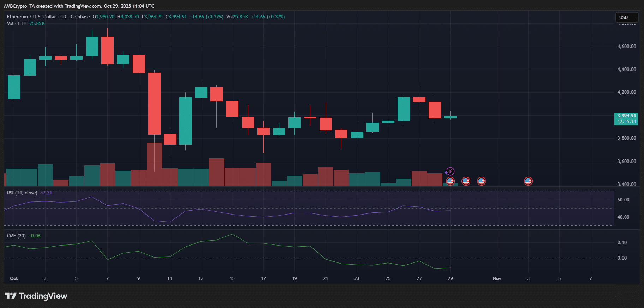644x308 pixels.
Task: Click the tall red candle body after Oct 9
Action: (154, 104)
